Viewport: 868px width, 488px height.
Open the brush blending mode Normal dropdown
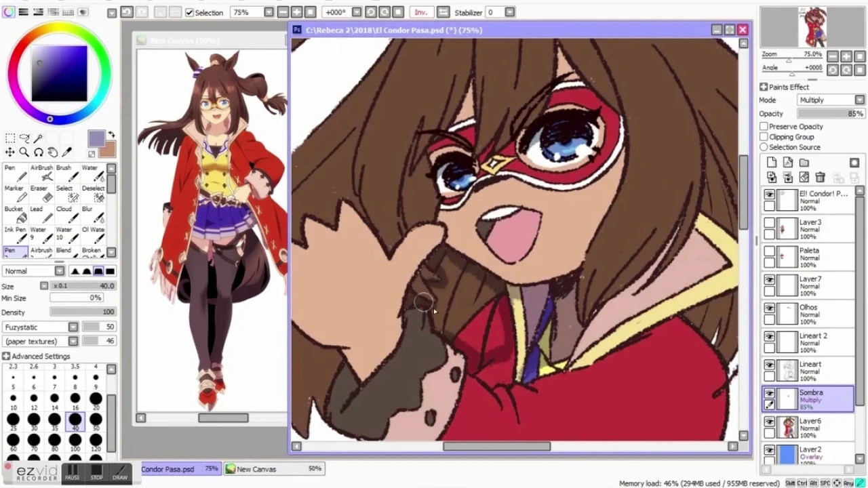tap(33, 271)
